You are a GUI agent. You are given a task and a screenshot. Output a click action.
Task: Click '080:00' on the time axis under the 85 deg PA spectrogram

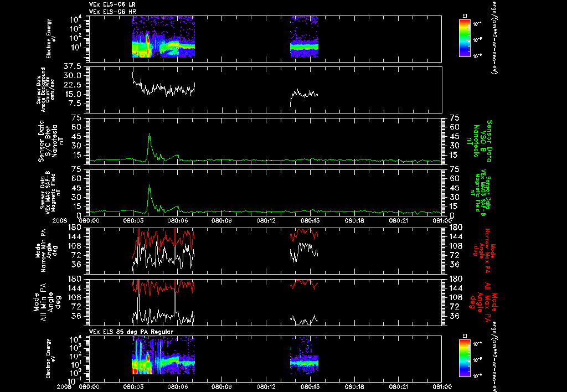(x=89, y=386)
